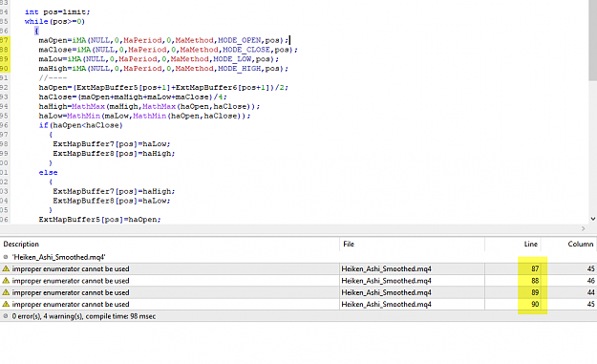Click the warning icon for line 90 row
597x364 pixels.
6,304
